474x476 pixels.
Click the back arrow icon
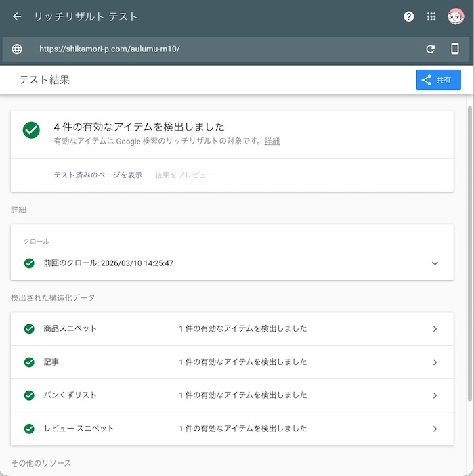[17, 17]
